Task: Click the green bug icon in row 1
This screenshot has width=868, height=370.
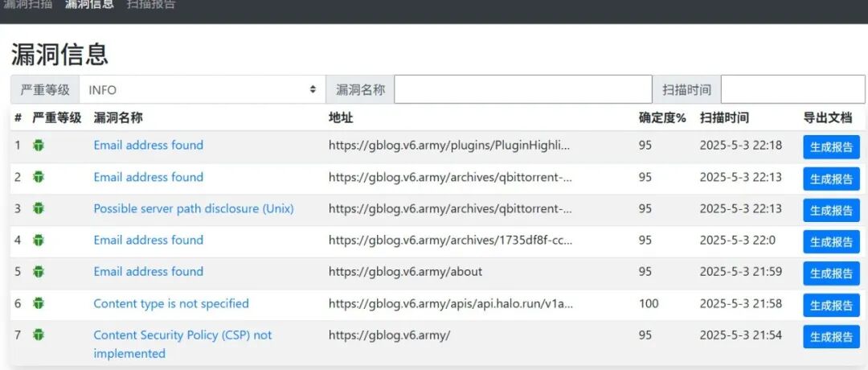Action: tap(39, 145)
